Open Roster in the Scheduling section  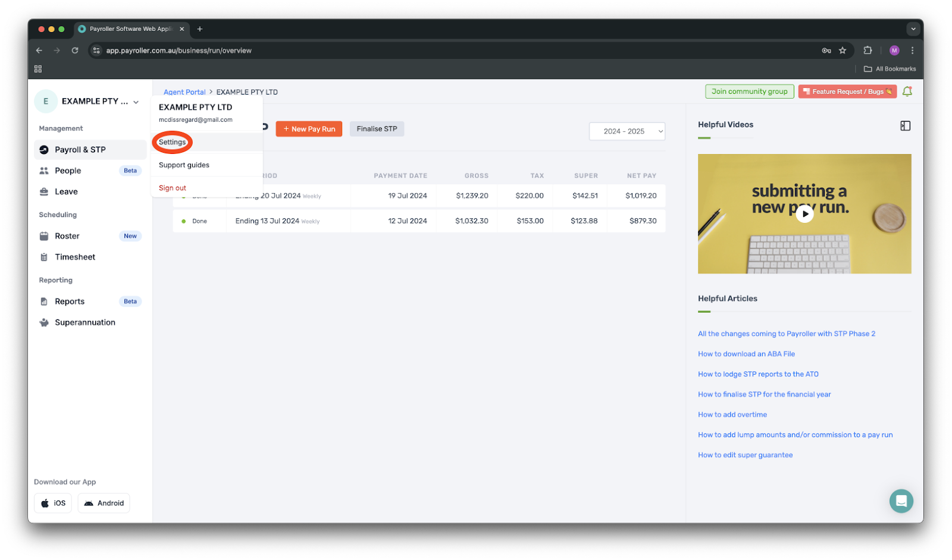pos(90,236)
